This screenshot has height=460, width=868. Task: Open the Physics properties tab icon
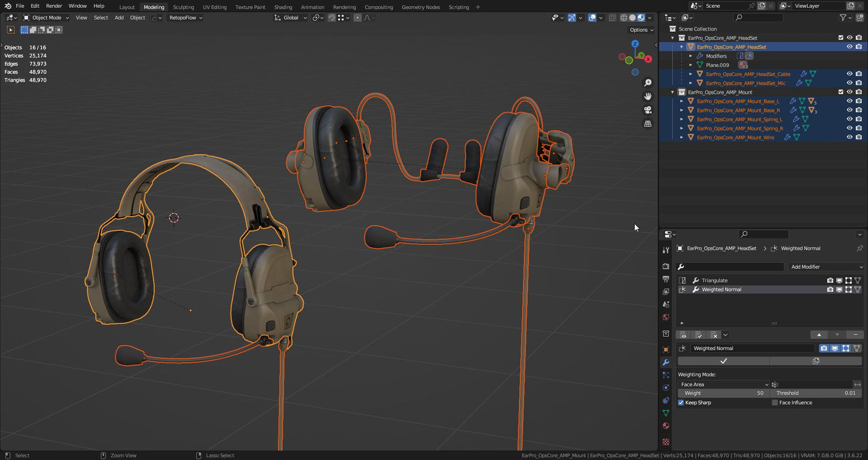tap(666, 388)
